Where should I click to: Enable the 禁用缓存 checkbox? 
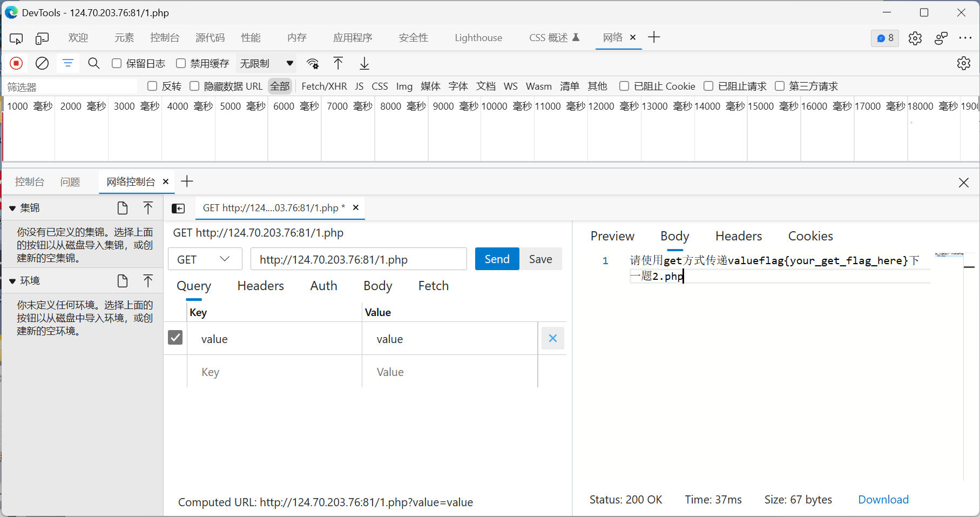[181, 63]
